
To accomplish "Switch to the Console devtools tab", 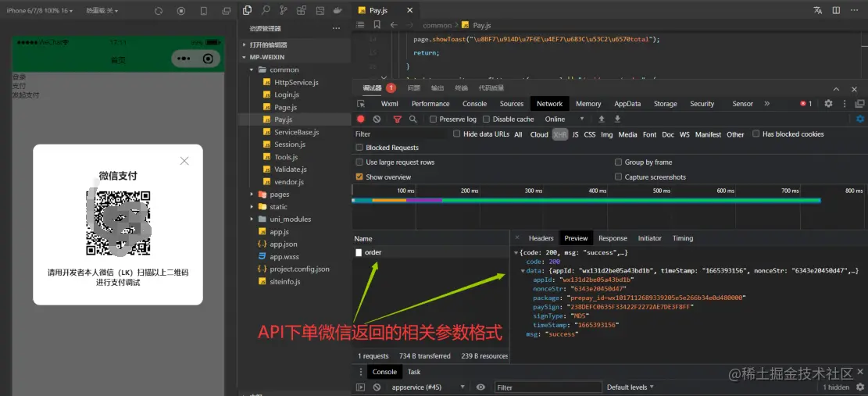I will 474,103.
